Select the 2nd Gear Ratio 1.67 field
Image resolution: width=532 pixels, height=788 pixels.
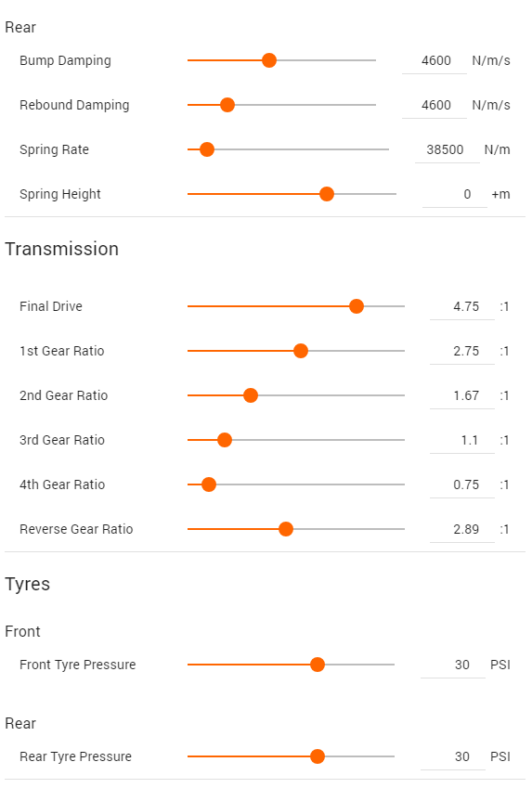pyautogui.click(x=462, y=396)
